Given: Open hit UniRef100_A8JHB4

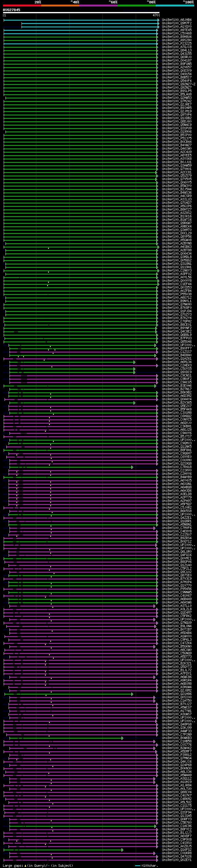Looking at the screenshot, I should pyautogui.click(x=176, y=20).
